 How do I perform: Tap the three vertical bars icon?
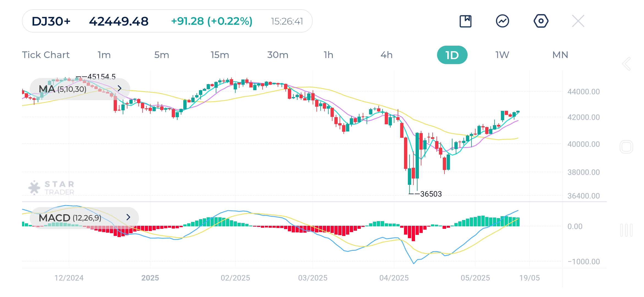[x=626, y=230]
